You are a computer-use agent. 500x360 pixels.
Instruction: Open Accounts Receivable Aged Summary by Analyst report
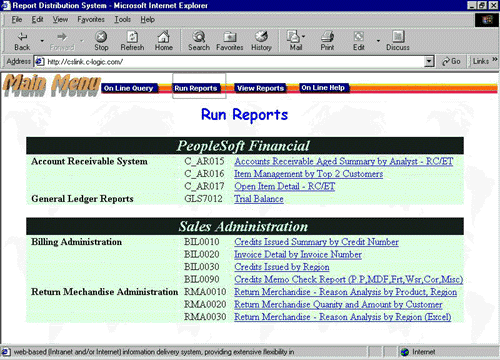click(x=344, y=162)
